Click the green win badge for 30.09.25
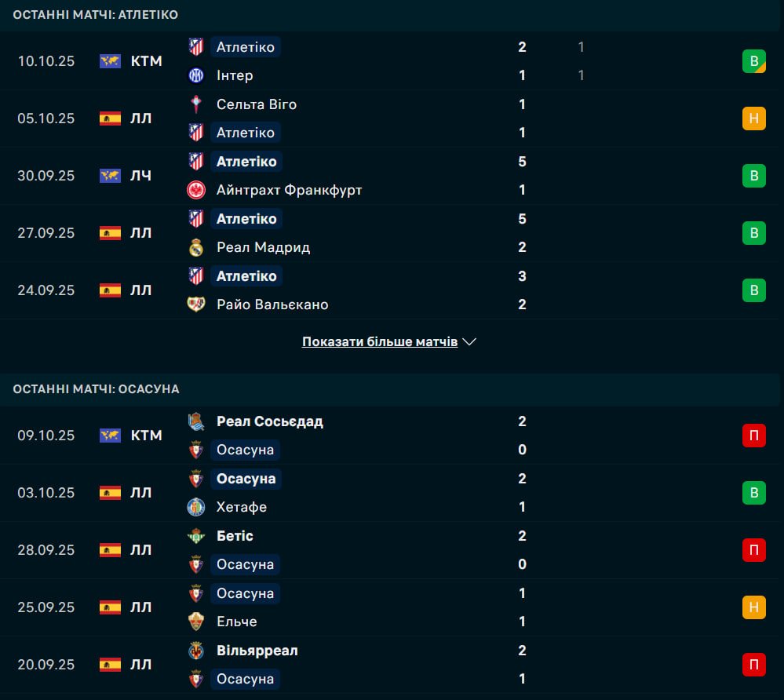784x700 pixels. [x=753, y=176]
